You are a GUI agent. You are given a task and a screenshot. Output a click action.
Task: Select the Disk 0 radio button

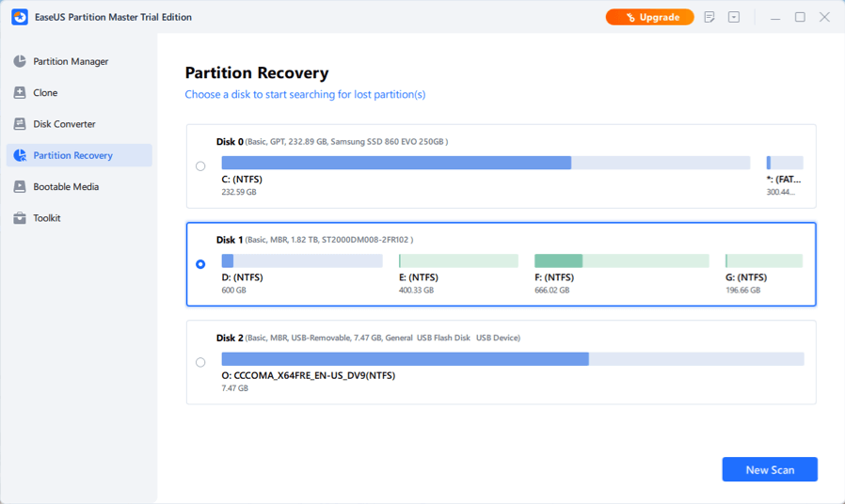200,166
